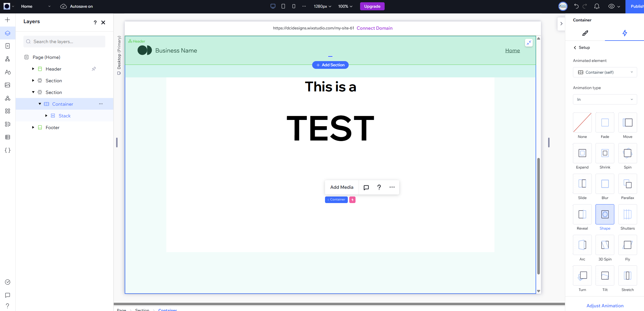Click the comment icon in floating toolbar
This screenshot has height=311, width=644.
366,187
